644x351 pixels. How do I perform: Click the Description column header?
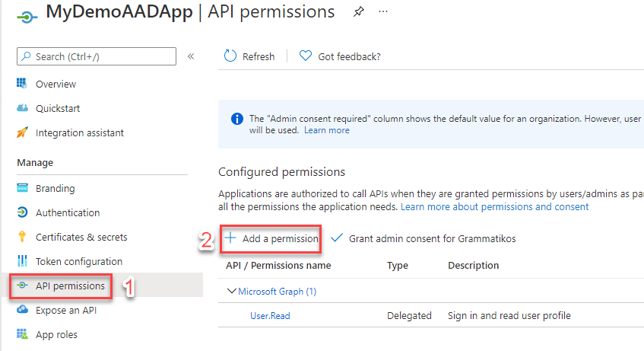click(x=473, y=266)
